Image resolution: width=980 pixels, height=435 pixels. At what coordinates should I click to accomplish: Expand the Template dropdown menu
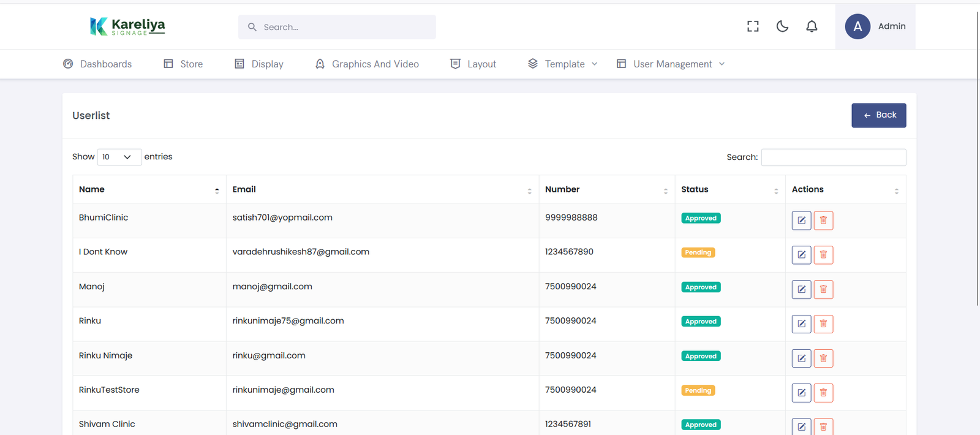(x=562, y=64)
